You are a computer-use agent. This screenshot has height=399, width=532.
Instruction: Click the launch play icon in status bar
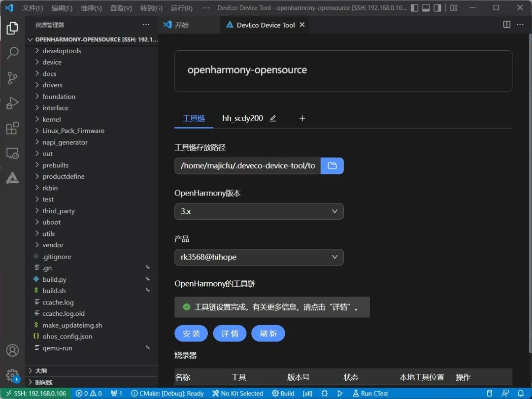pos(340,393)
